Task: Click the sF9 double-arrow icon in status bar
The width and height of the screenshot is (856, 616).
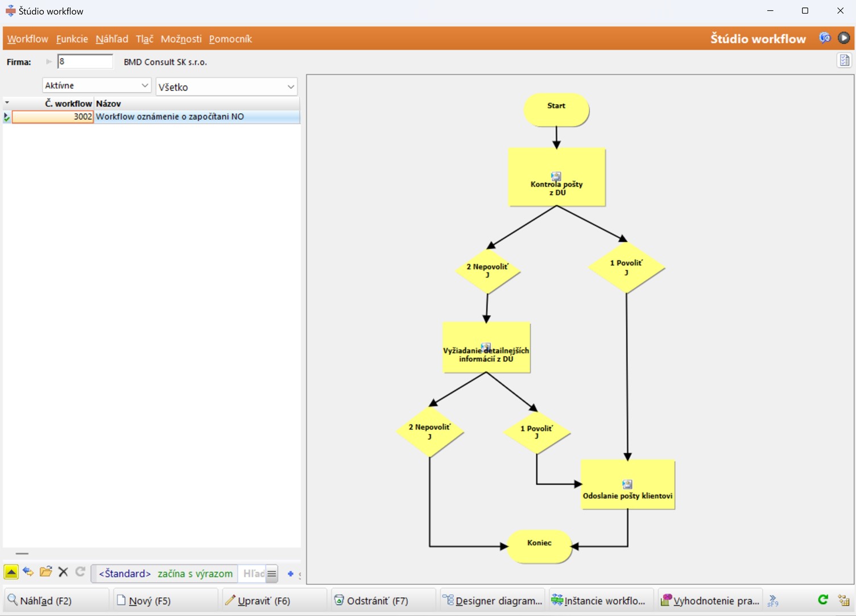Action: (x=773, y=600)
